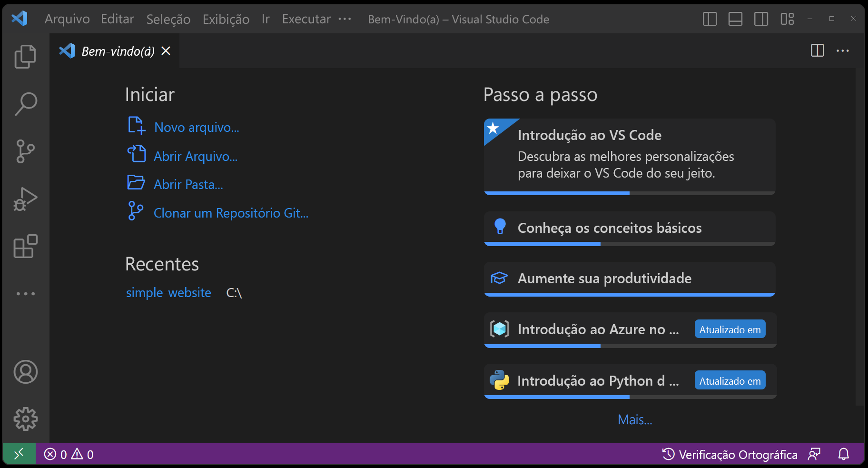Image resolution: width=868 pixels, height=468 pixels.
Task: Show errors and warnings in status bar
Action: [x=69, y=454]
